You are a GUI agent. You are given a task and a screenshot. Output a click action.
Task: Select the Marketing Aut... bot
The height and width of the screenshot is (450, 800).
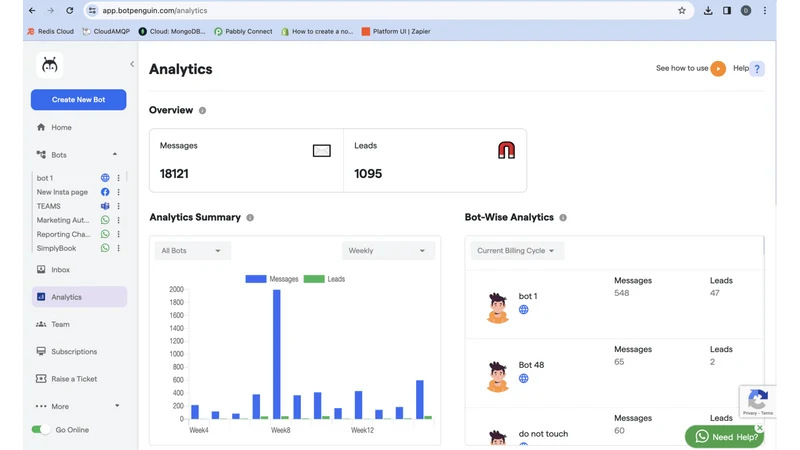click(x=63, y=220)
